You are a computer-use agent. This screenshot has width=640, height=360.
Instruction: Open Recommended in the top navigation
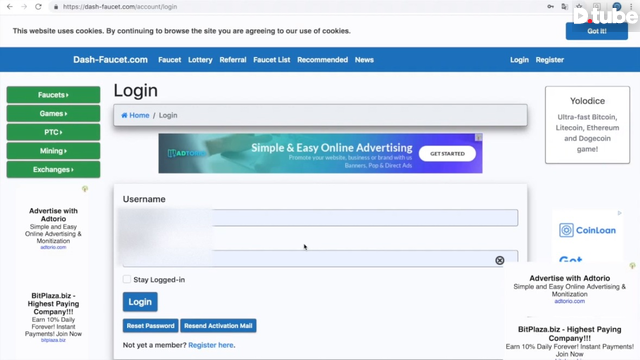pos(322,60)
